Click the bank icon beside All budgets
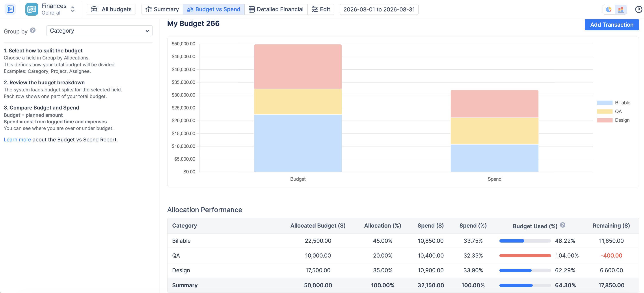Viewport: 644px width, 293px height. click(94, 9)
